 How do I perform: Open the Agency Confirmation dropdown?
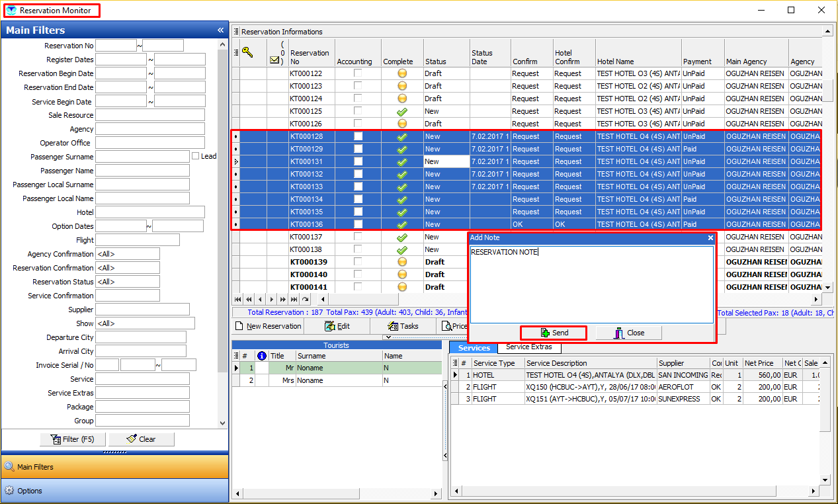point(127,254)
